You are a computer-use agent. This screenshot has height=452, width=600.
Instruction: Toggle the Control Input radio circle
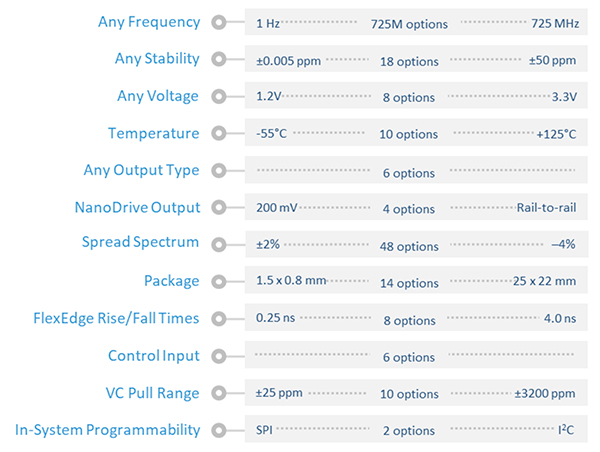point(219,356)
